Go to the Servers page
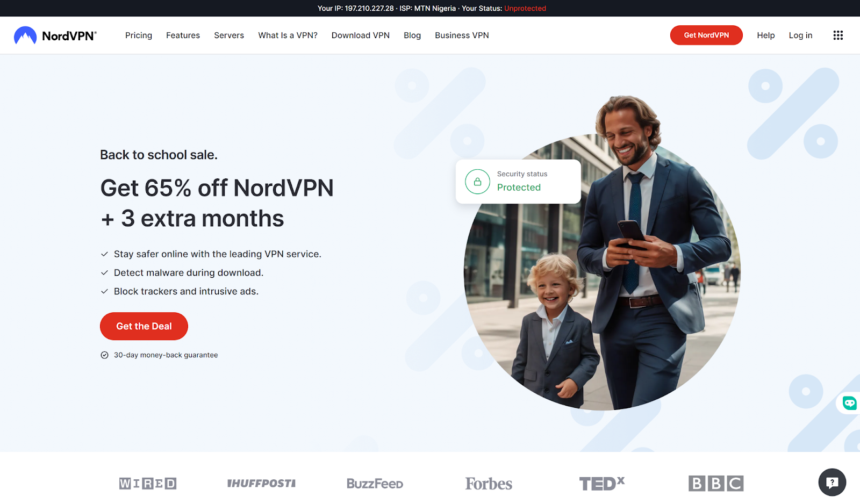 [229, 35]
